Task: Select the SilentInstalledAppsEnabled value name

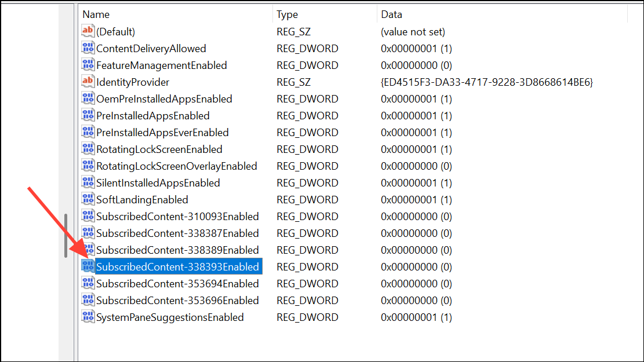Action: point(158,183)
